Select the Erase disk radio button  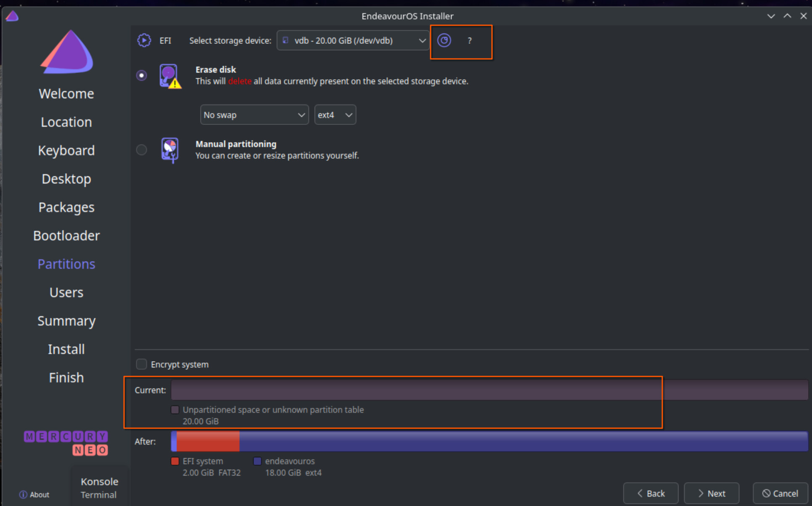[142, 76]
